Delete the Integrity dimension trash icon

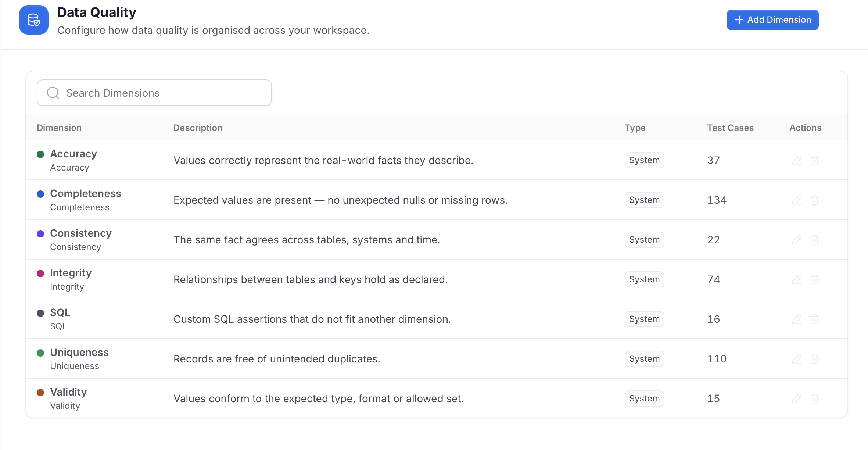pos(814,279)
